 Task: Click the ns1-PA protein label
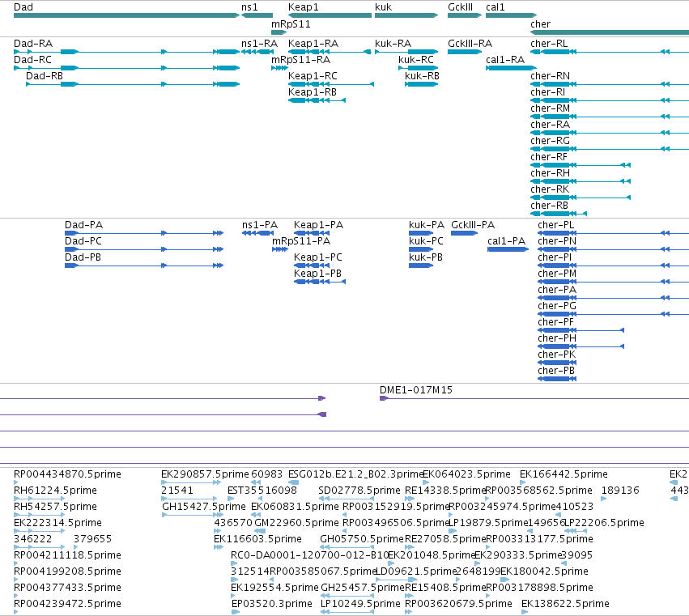pos(260,225)
